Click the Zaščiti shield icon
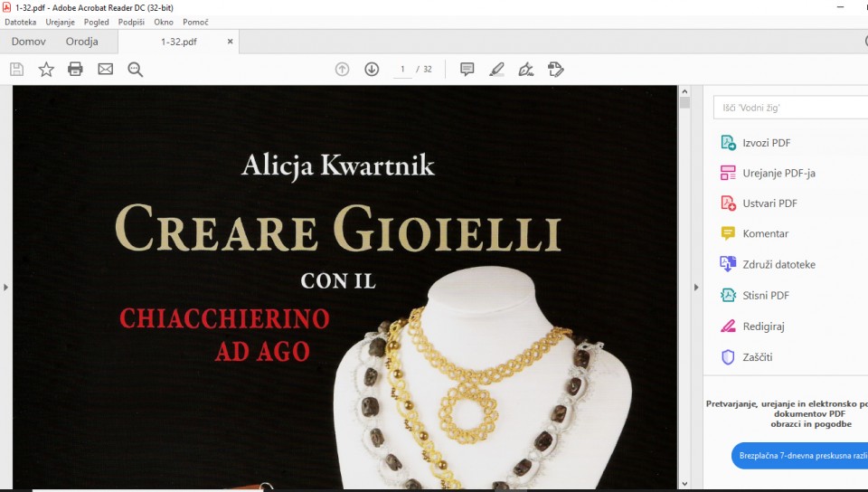 pyautogui.click(x=728, y=357)
